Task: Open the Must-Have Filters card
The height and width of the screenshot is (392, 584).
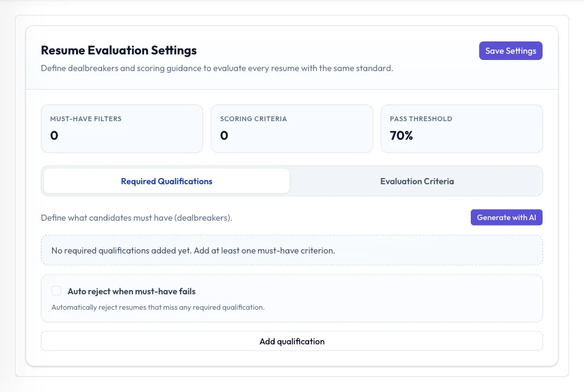Action: click(x=122, y=129)
